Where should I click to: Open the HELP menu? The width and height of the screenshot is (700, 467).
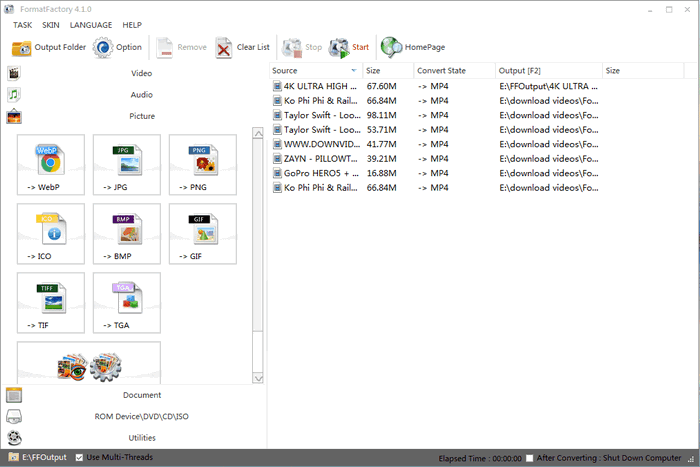click(x=132, y=25)
